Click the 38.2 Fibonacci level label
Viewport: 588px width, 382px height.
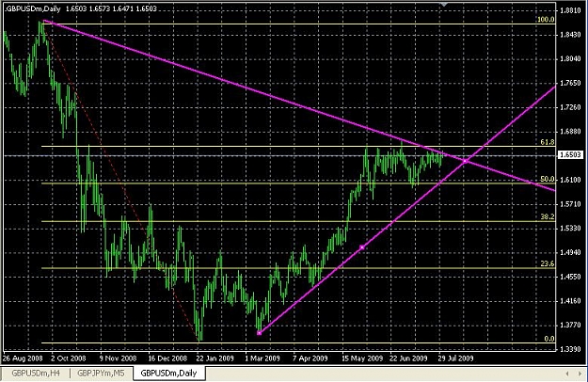[548, 216]
